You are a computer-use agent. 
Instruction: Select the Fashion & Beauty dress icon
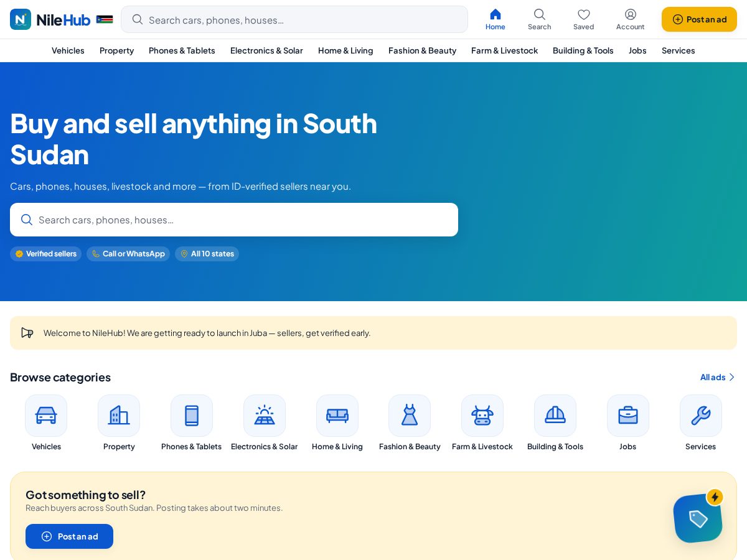(410, 416)
